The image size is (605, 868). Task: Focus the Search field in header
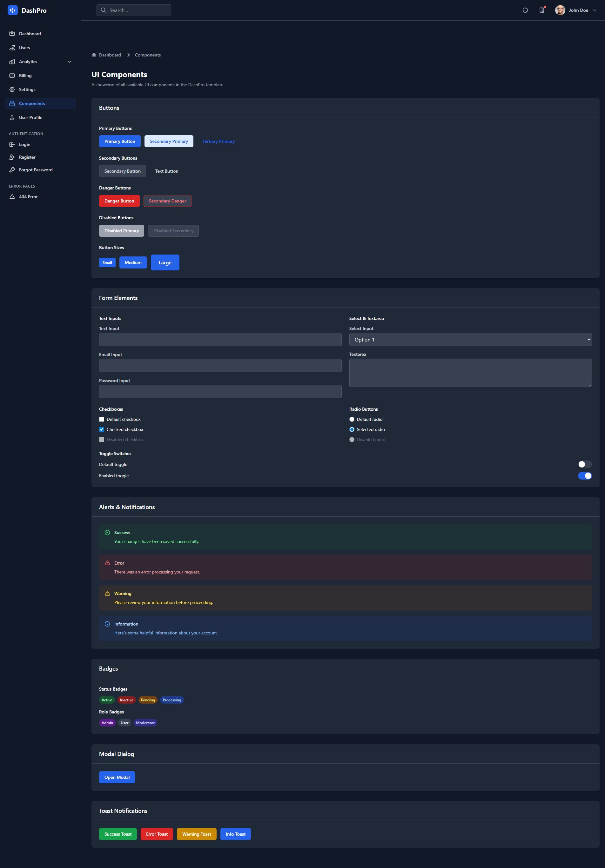click(134, 10)
